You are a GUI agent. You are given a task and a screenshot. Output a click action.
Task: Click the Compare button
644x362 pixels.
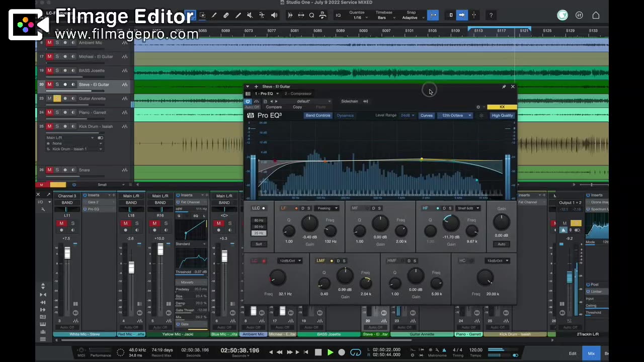coord(274,107)
